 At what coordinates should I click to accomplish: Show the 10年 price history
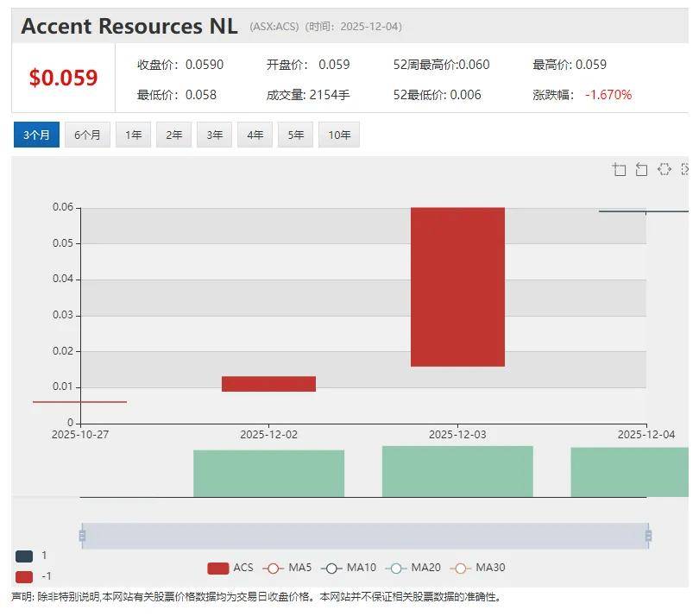(x=339, y=135)
